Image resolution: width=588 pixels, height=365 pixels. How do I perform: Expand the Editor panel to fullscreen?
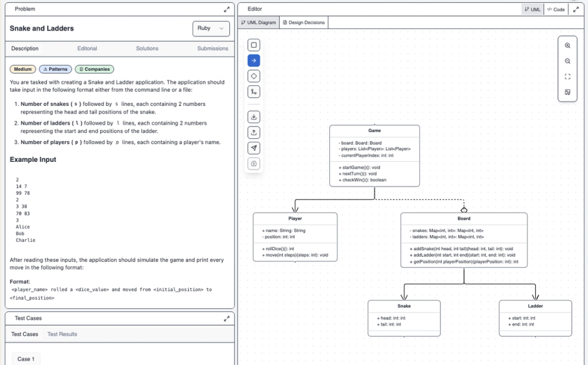pos(576,9)
